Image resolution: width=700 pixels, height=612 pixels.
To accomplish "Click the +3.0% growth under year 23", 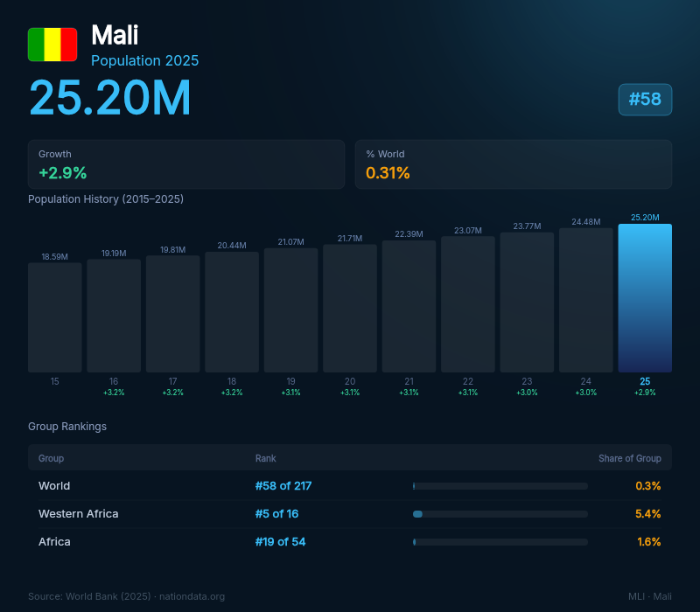I will (x=527, y=393).
